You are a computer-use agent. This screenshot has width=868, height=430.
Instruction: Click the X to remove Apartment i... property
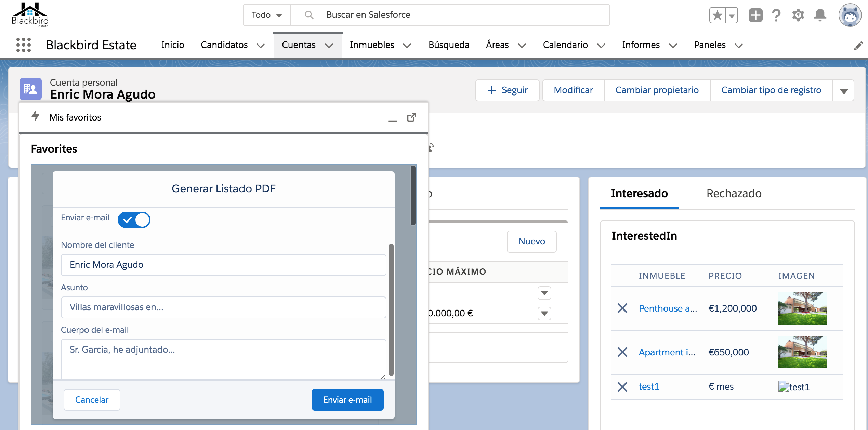click(x=622, y=351)
